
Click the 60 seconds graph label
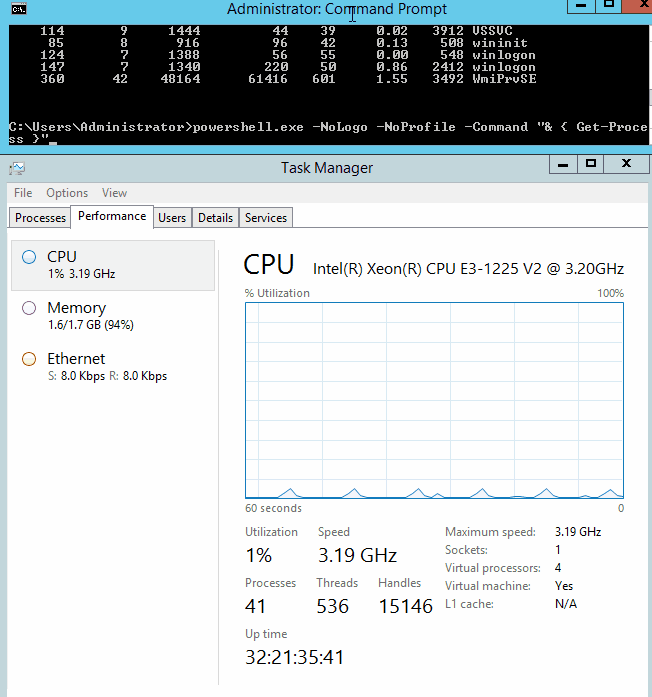coord(273,508)
